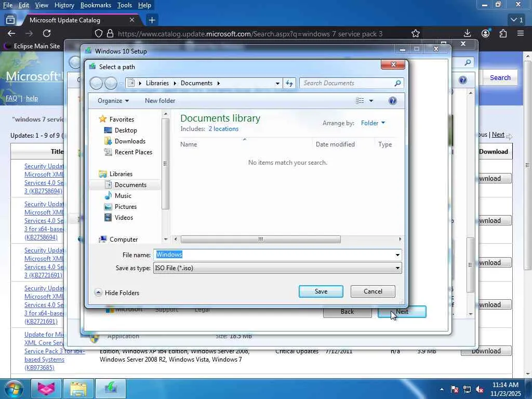The height and width of the screenshot is (399, 532).
Task: Open the 2 locations link
Action: coord(223,129)
